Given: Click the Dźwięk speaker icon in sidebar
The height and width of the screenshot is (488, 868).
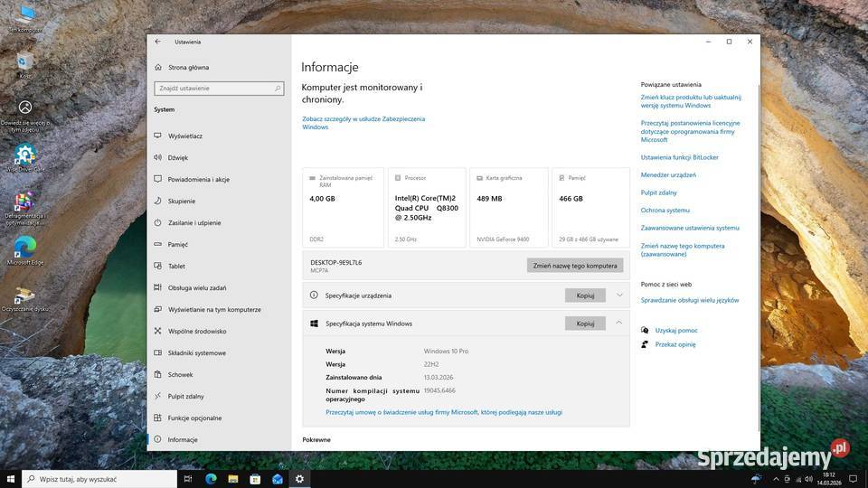Looking at the screenshot, I should [157, 157].
